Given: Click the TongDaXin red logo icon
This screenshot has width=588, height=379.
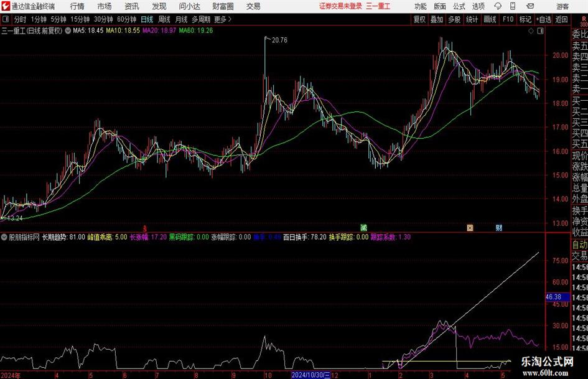Looking at the screenshot, I should tap(5, 6).
